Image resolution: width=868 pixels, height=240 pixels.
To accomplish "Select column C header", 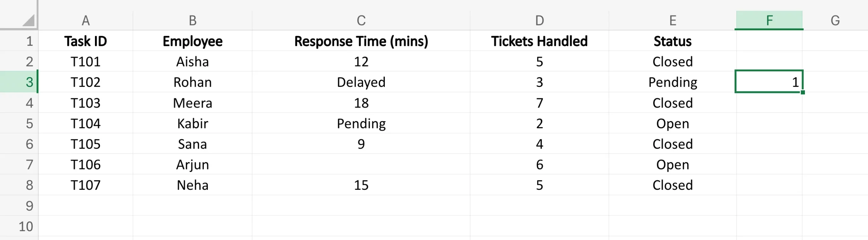I will pos(361,20).
